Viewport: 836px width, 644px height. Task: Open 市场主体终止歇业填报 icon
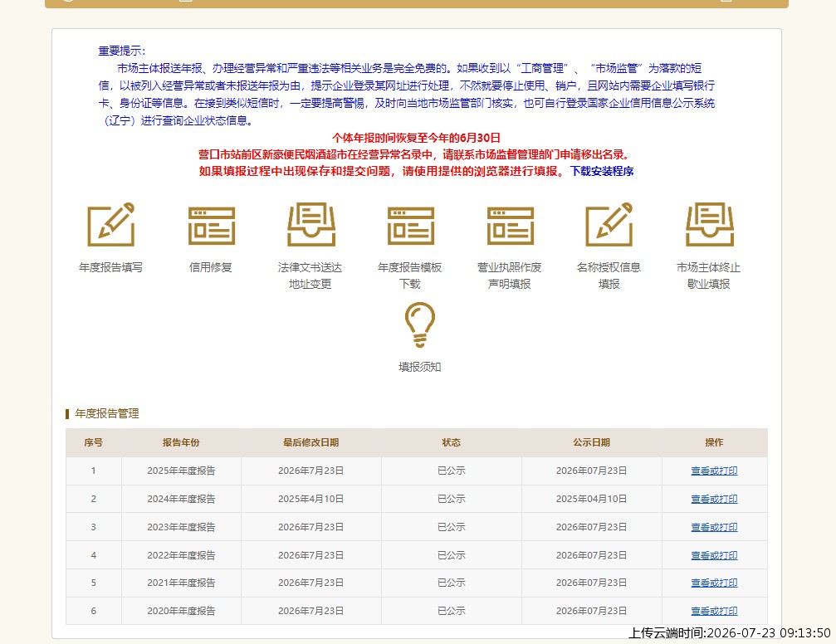[x=709, y=224]
